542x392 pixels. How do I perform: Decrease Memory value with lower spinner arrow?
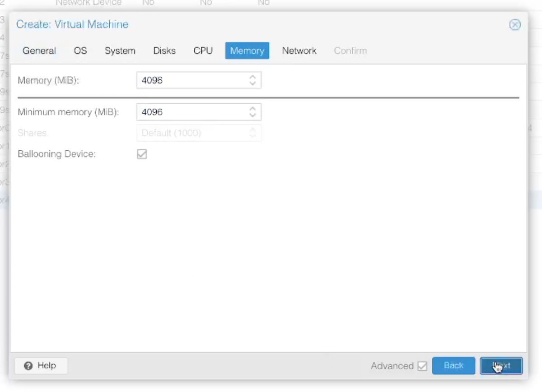pyautogui.click(x=253, y=83)
